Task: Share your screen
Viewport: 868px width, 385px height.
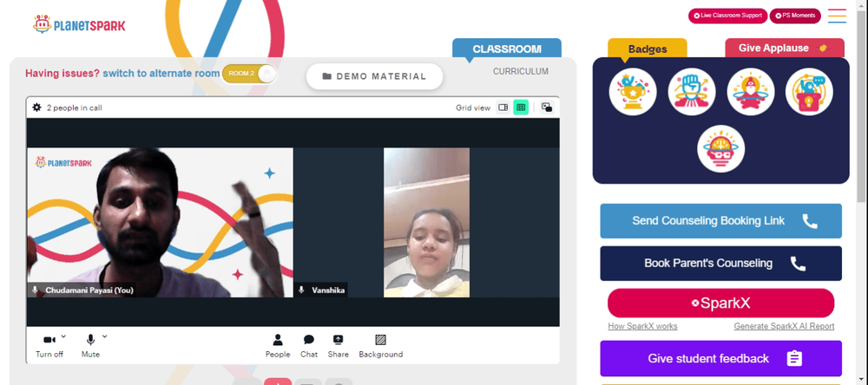Action: [x=339, y=346]
